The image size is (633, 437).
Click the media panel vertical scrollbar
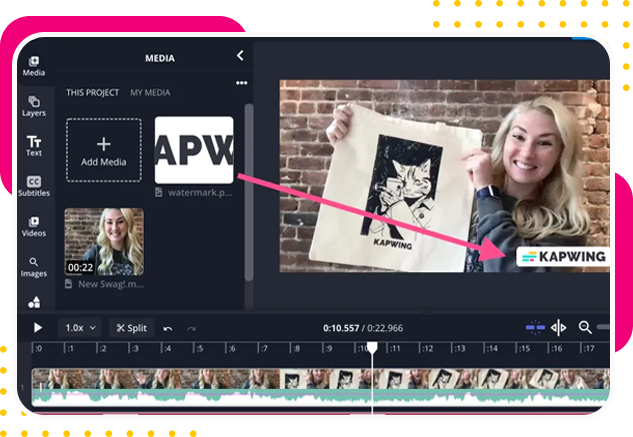pos(249,193)
